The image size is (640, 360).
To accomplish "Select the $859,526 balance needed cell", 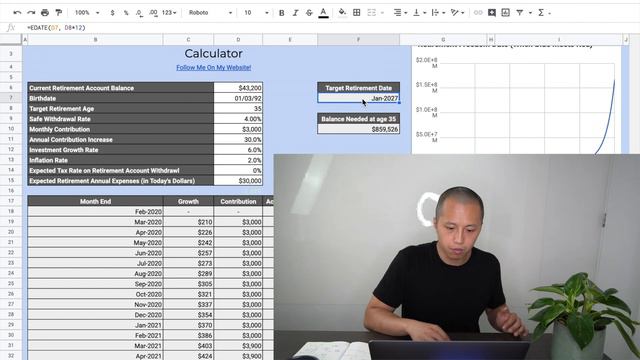I will pyautogui.click(x=358, y=129).
